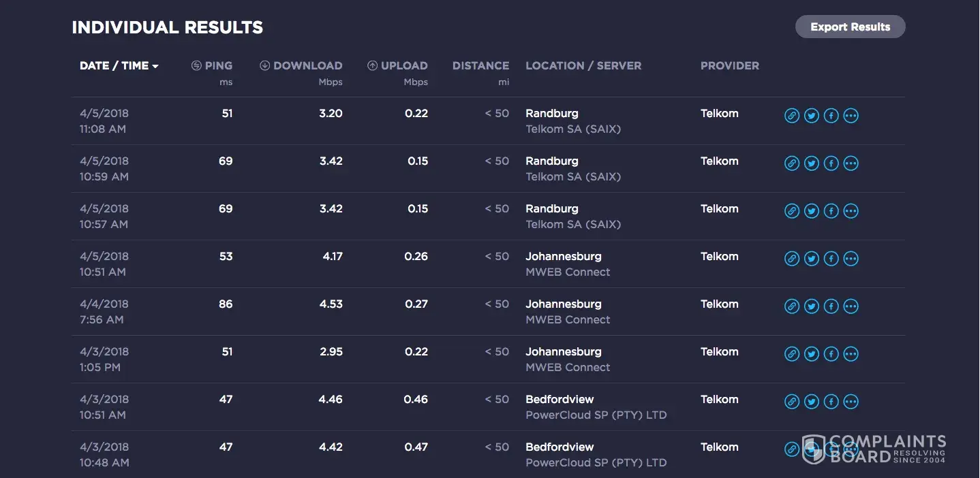Image resolution: width=980 pixels, height=478 pixels.
Task: Share 1:05 PM result on Twitter
Action: 811,354
